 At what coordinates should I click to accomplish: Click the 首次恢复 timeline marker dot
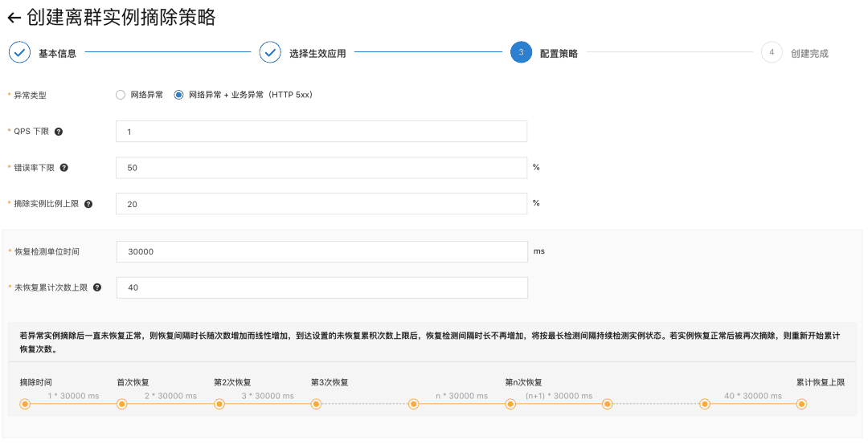[122, 404]
